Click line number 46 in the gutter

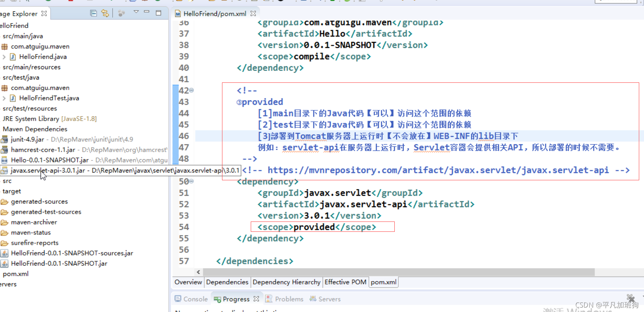(184, 136)
